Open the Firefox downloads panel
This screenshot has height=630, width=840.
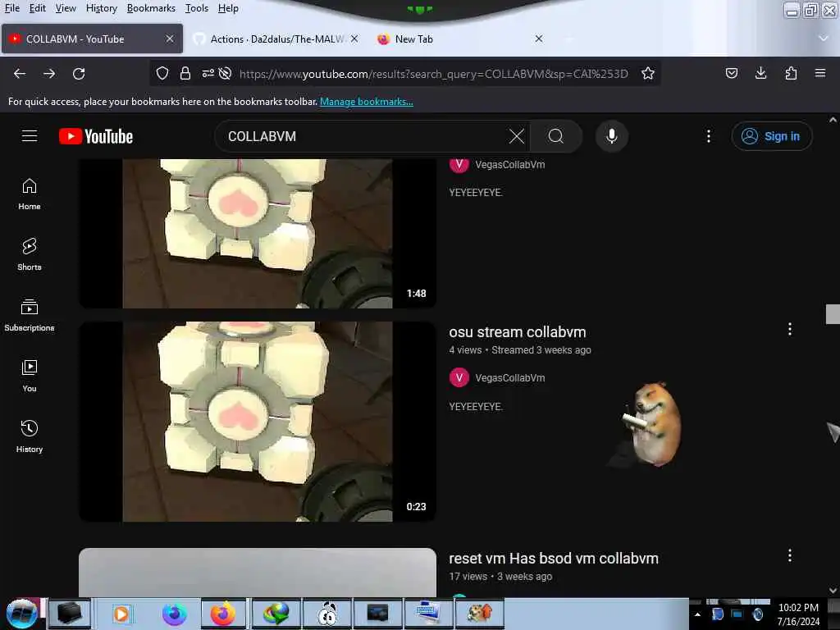click(x=760, y=73)
